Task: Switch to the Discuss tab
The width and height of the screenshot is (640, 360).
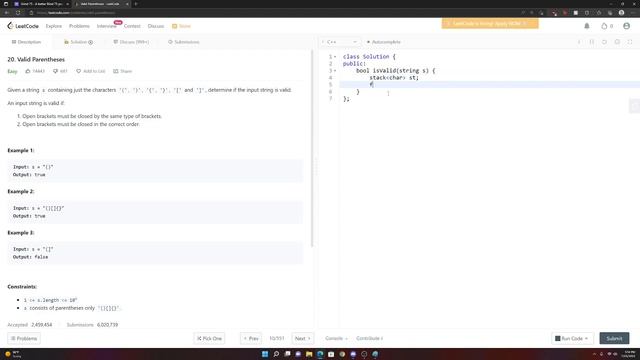Action: pyautogui.click(x=131, y=42)
